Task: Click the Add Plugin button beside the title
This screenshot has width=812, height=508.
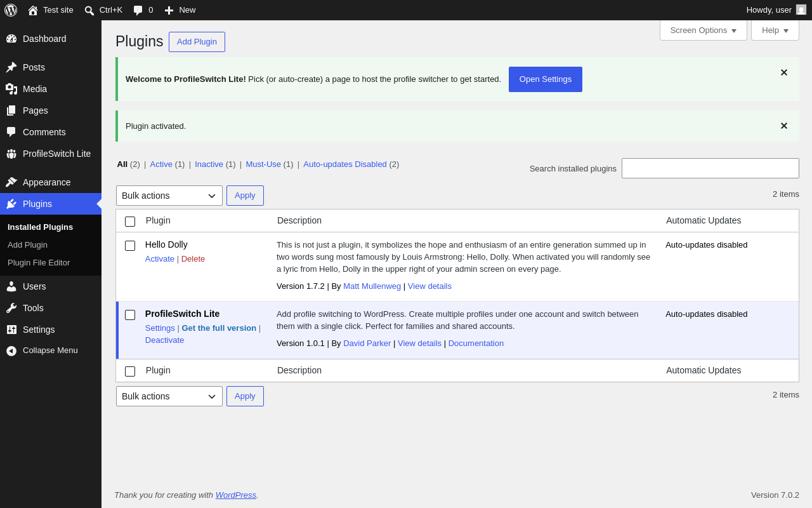Action: click(x=197, y=42)
